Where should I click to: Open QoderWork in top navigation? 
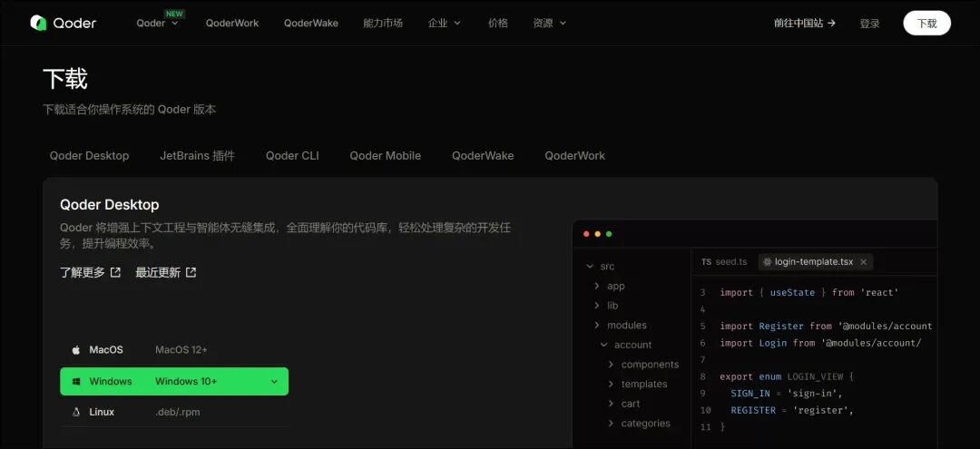coord(232,23)
